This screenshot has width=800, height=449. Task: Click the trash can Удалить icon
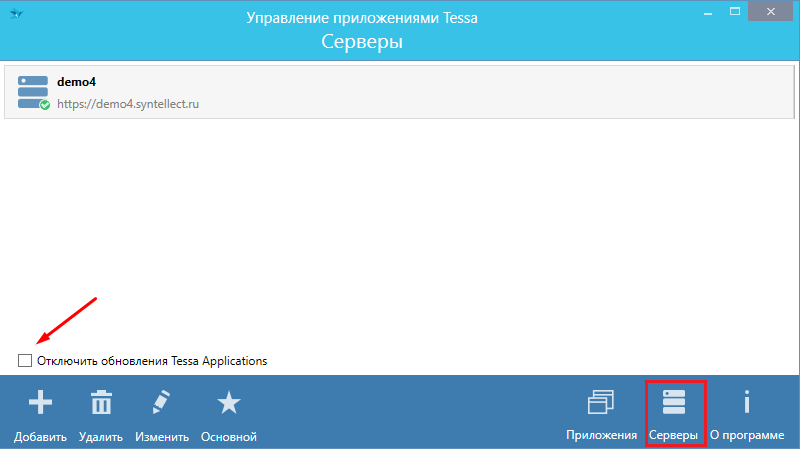pos(101,403)
